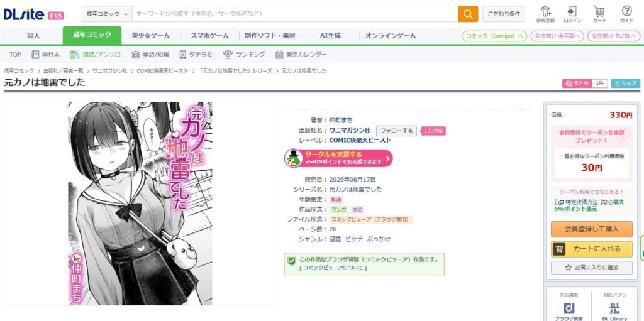Open the 新規登録 registration icon
Viewport: 644px width, 321px height.
pyautogui.click(x=545, y=14)
